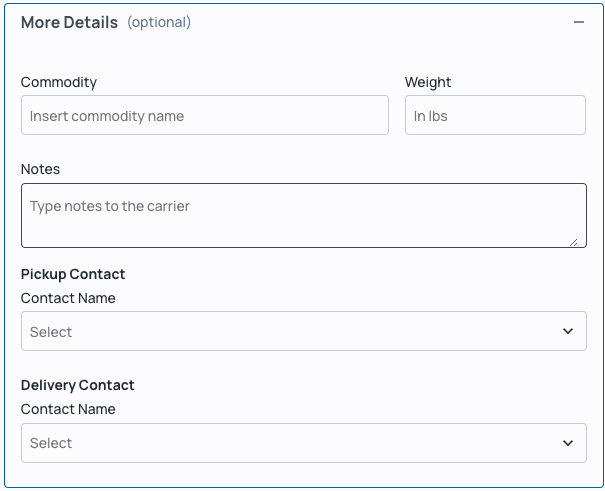Focus the Weight in lbs field
This screenshot has width=605, height=491.
[x=495, y=116]
